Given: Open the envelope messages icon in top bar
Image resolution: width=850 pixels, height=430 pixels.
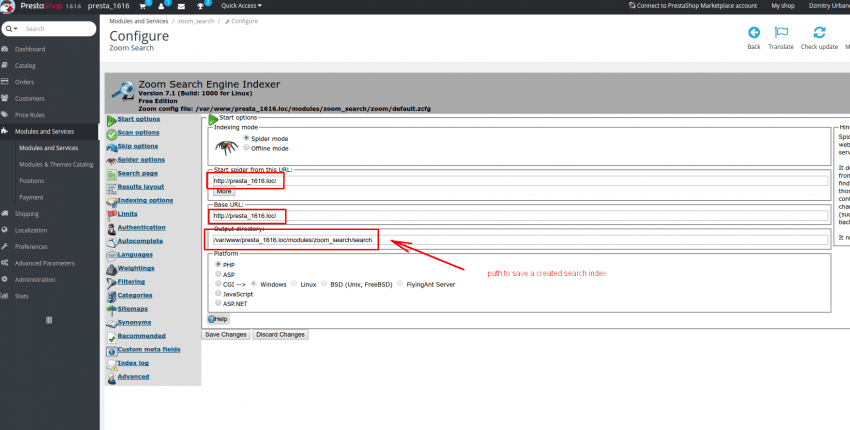Looking at the screenshot, I should point(181,6).
